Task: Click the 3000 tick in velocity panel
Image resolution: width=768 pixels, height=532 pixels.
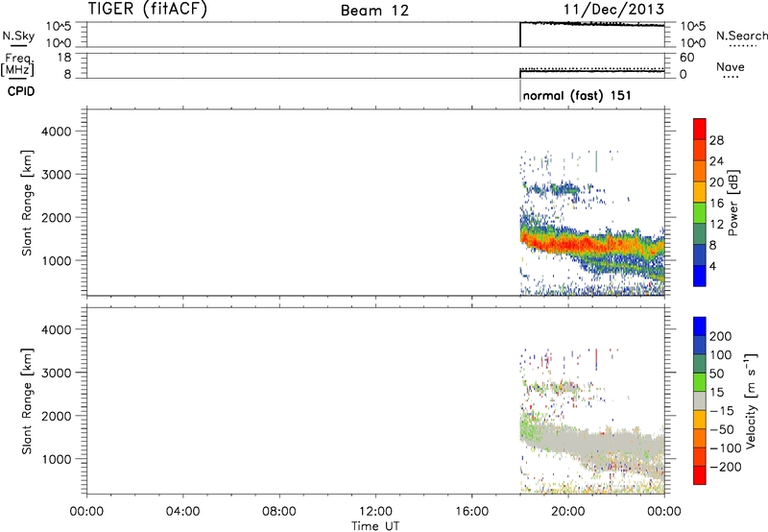Action: pyautogui.click(x=57, y=373)
